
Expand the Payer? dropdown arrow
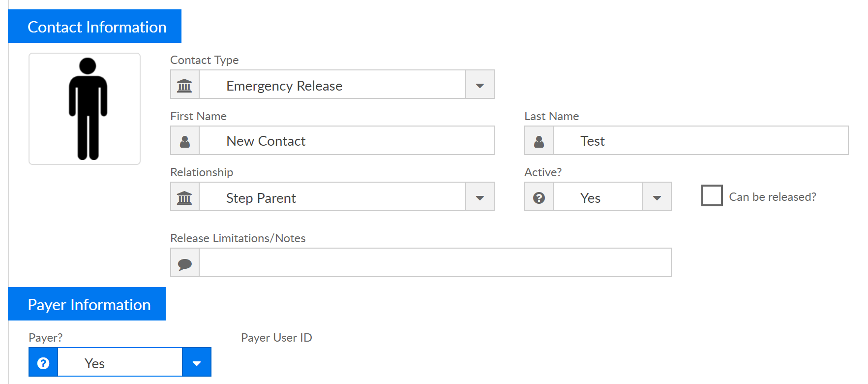(x=197, y=363)
